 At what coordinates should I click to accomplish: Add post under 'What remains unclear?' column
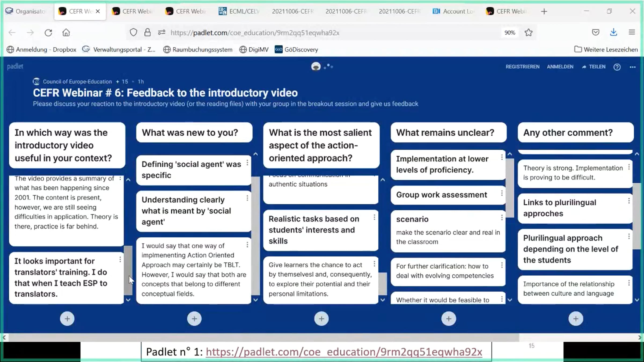(449, 319)
